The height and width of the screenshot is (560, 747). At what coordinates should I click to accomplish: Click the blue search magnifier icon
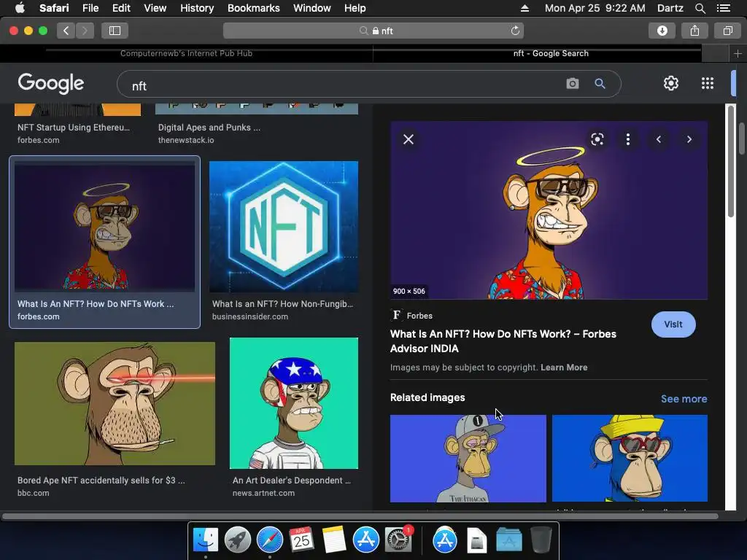point(600,84)
